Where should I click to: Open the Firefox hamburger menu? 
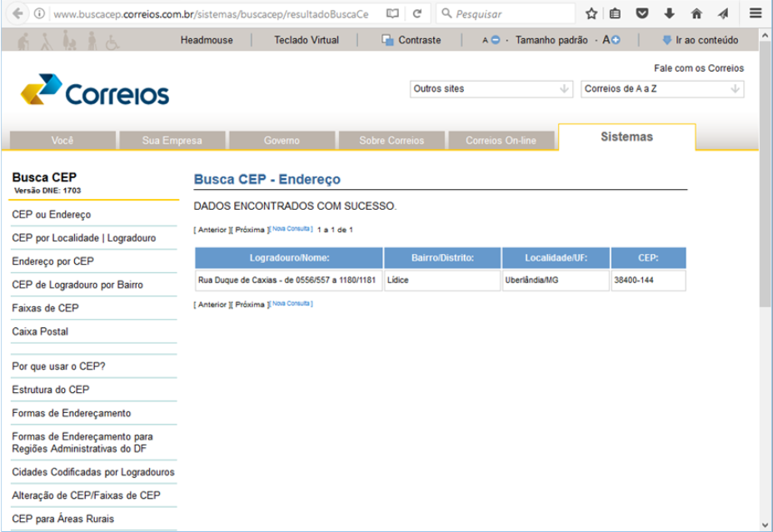tap(756, 13)
